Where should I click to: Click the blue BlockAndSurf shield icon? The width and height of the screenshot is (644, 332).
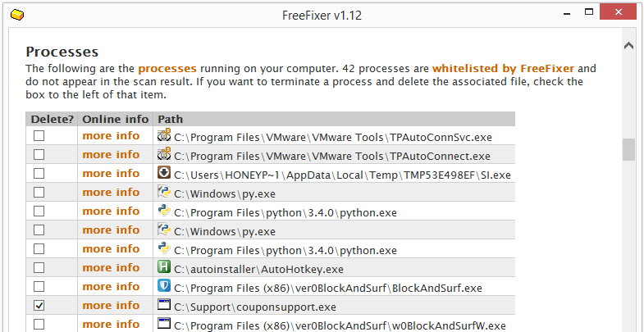tap(164, 286)
